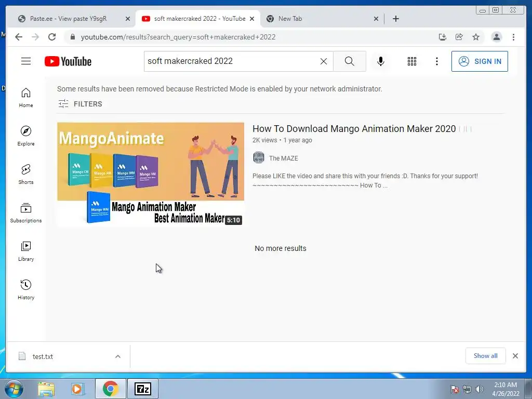Close the Paste.ee tab
532x399 pixels.
coord(128,19)
